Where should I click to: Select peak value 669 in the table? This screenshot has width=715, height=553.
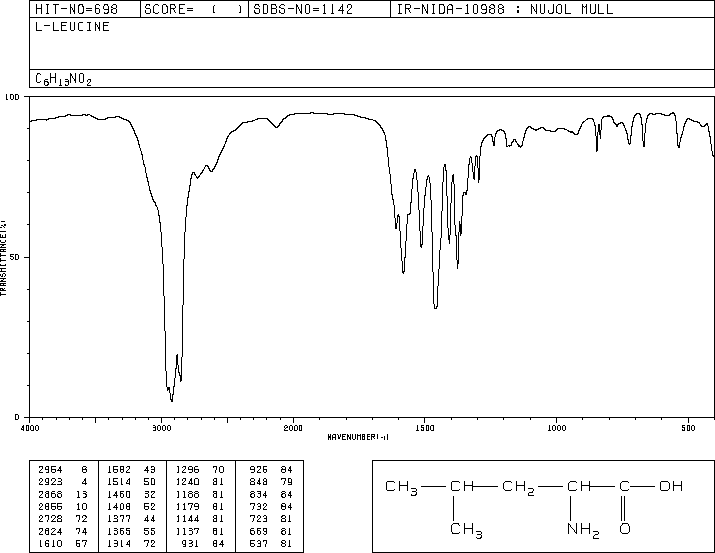[259, 531]
